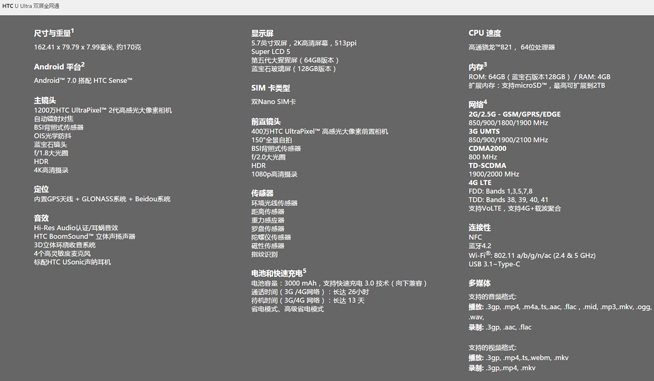Click the Android 7.0 HTC Sense line

coord(83,81)
